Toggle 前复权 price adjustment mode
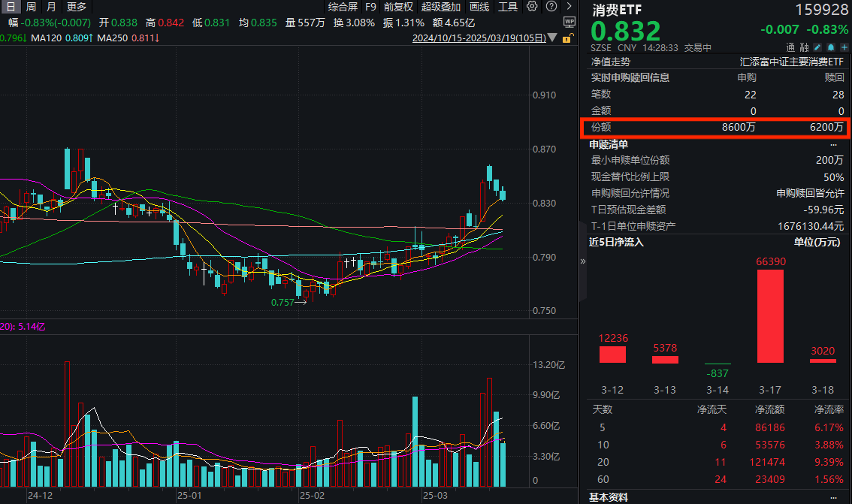The height and width of the screenshot is (504, 852). coord(398,6)
